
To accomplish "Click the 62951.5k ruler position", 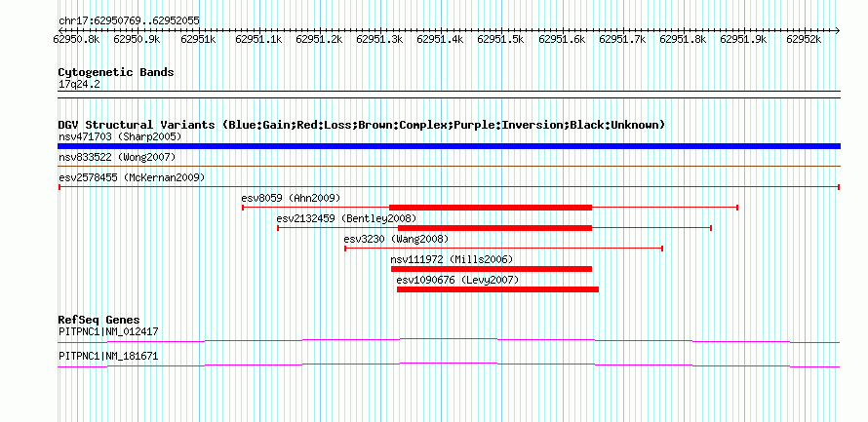I will (x=500, y=39).
